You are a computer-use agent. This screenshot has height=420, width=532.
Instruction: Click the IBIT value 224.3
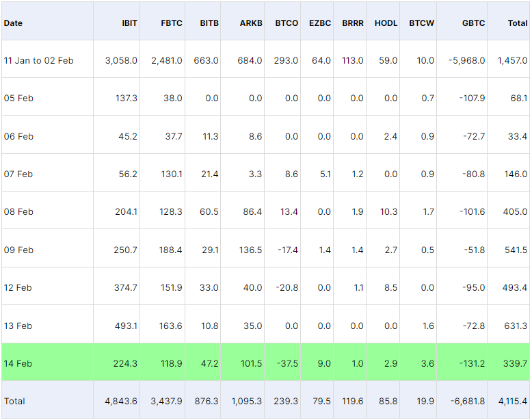(x=125, y=364)
